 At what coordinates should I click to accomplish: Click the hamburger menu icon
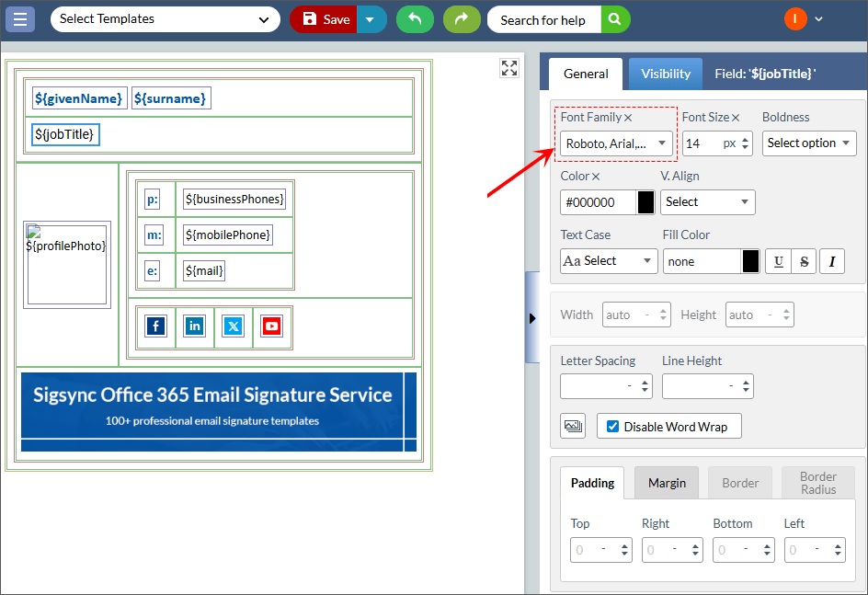click(20, 19)
